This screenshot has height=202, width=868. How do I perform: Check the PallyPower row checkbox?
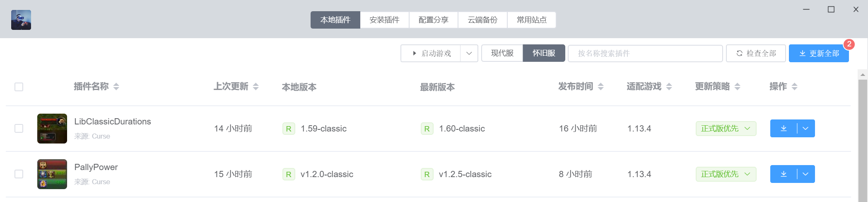point(19,174)
